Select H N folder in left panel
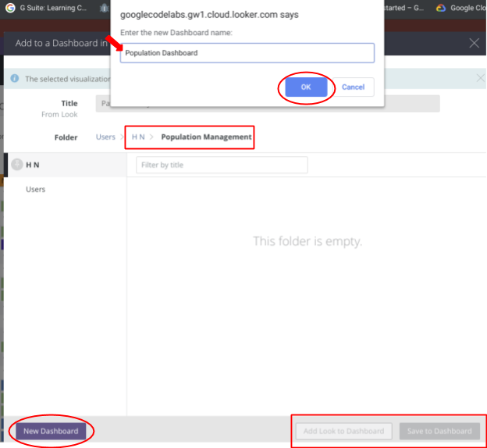 33,165
